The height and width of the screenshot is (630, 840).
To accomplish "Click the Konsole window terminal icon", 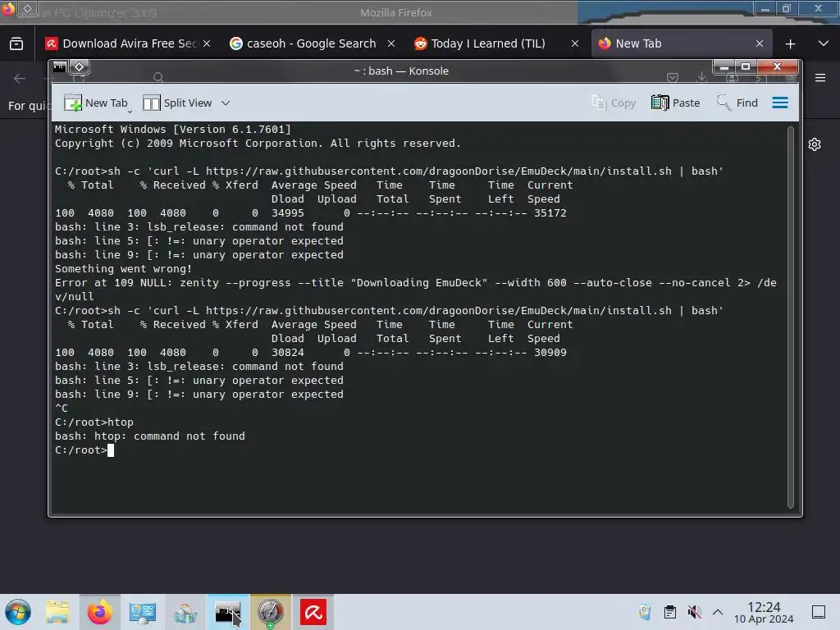I will (x=59, y=66).
